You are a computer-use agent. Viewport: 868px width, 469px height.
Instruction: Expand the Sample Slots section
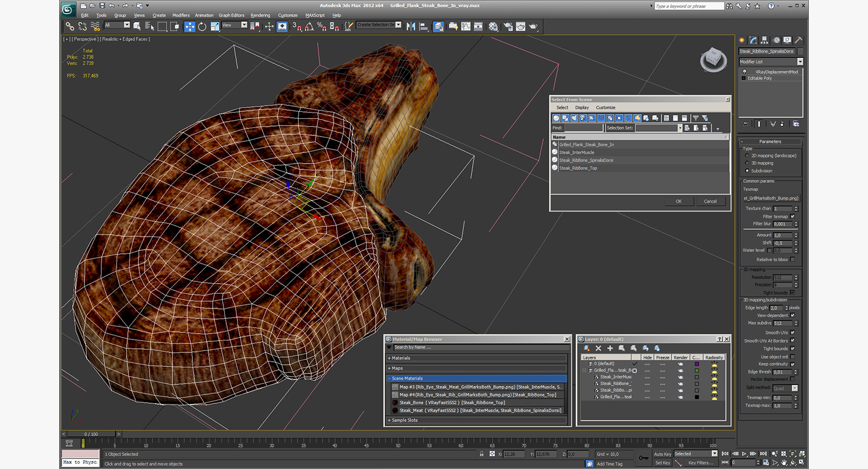[405, 420]
